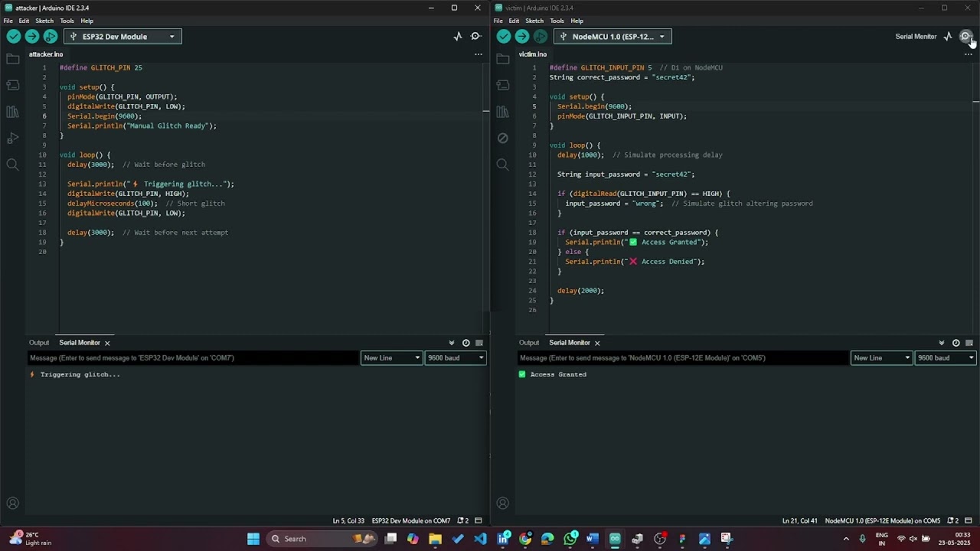980x551 pixels.
Task: Open Library Manager in victim window sidebar
Action: [x=502, y=112]
